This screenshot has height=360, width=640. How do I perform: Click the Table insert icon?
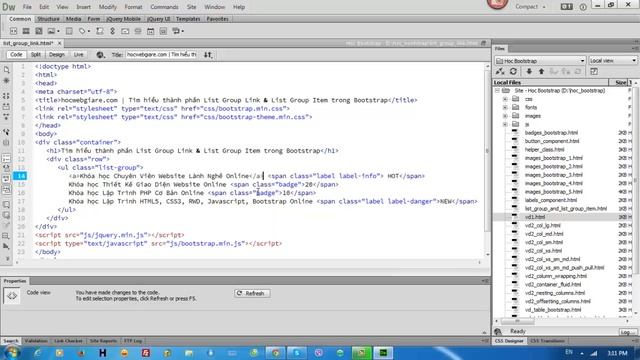[x=69, y=31]
